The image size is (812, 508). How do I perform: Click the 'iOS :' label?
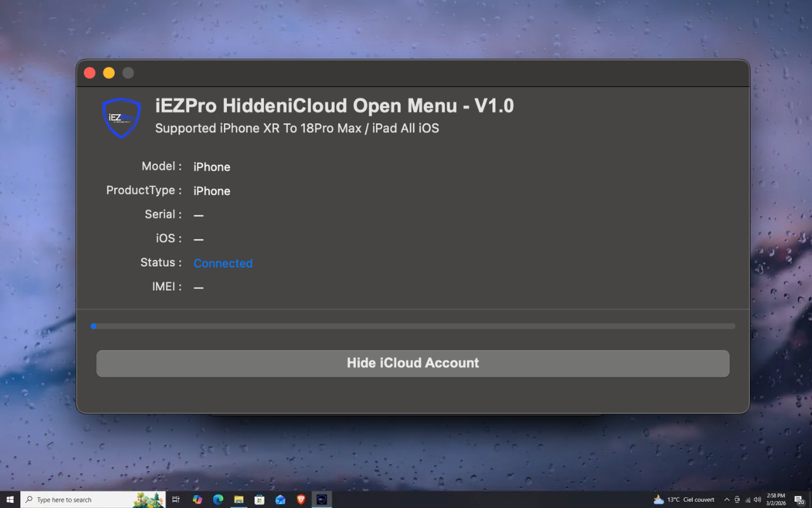[x=169, y=239]
